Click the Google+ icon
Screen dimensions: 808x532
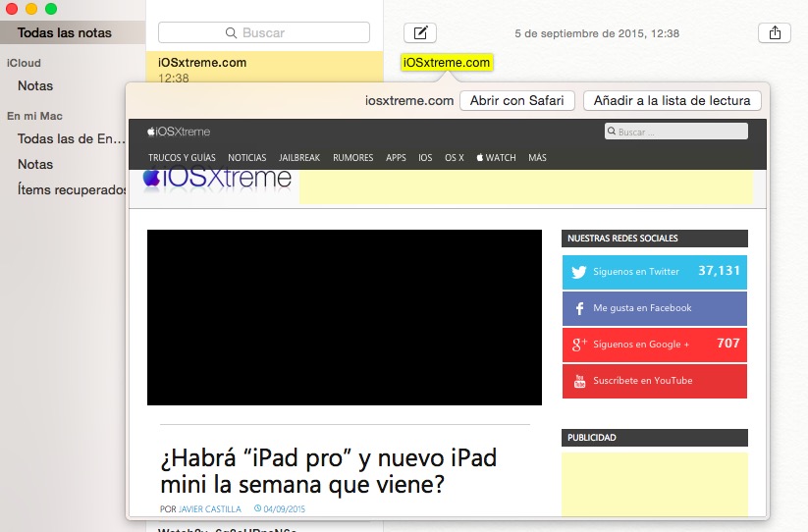pyautogui.click(x=579, y=345)
